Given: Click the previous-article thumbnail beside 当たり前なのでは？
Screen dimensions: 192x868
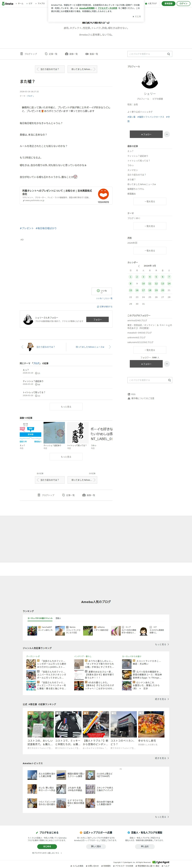Looking at the screenshot, I should [30, 347].
